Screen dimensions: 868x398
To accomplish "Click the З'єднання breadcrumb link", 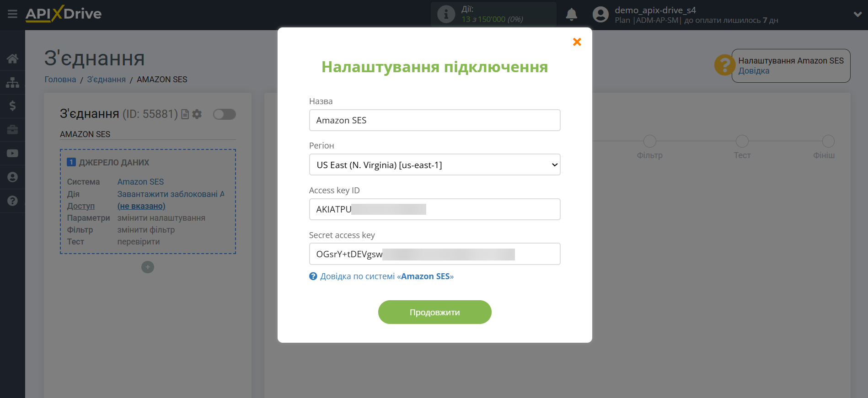I will click(x=106, y=80).
